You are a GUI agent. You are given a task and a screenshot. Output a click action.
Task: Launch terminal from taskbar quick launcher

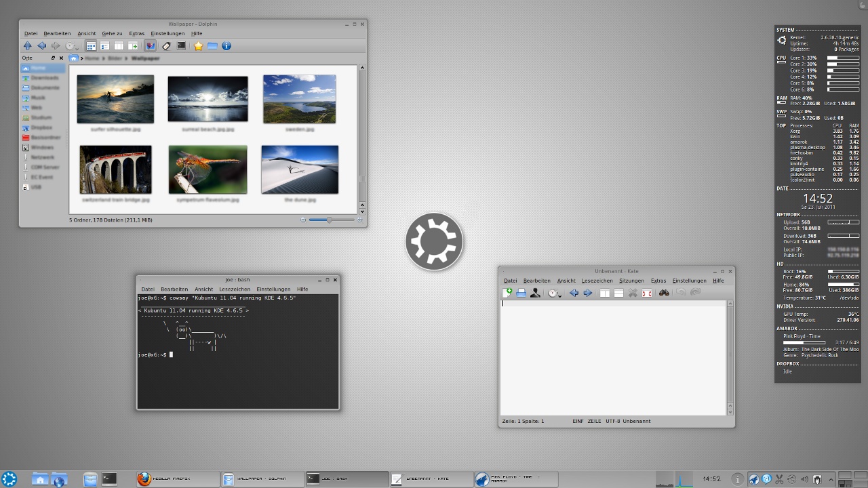[109, 479]
